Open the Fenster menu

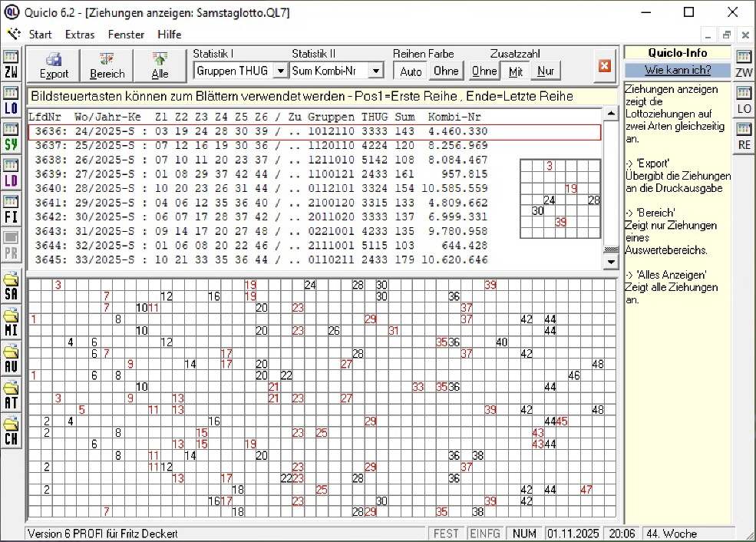(x=126, y=35)
